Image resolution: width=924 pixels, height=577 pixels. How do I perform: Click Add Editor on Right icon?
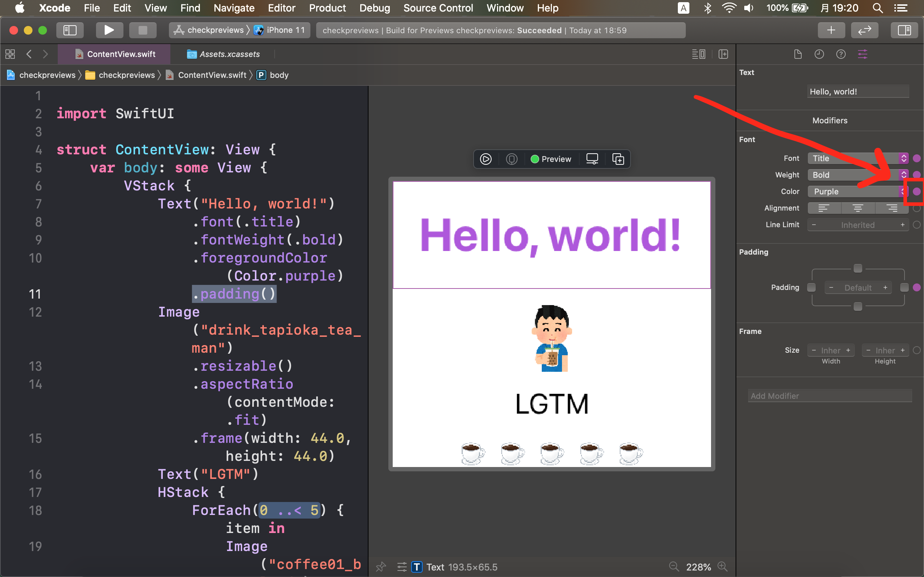click(x=723, y=54)
